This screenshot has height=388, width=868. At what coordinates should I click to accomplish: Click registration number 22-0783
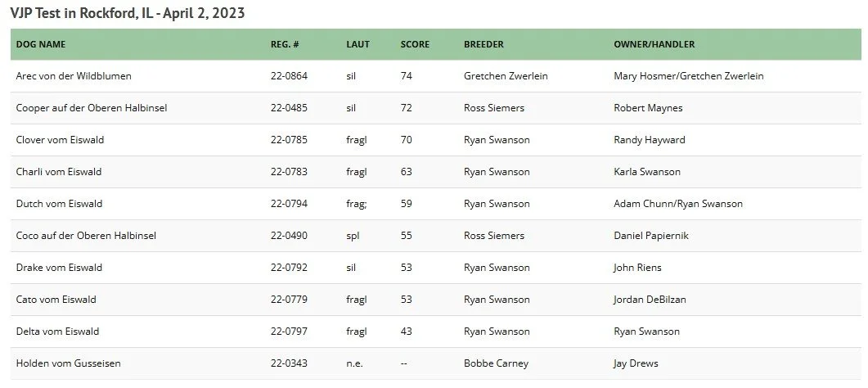point(289,172)
